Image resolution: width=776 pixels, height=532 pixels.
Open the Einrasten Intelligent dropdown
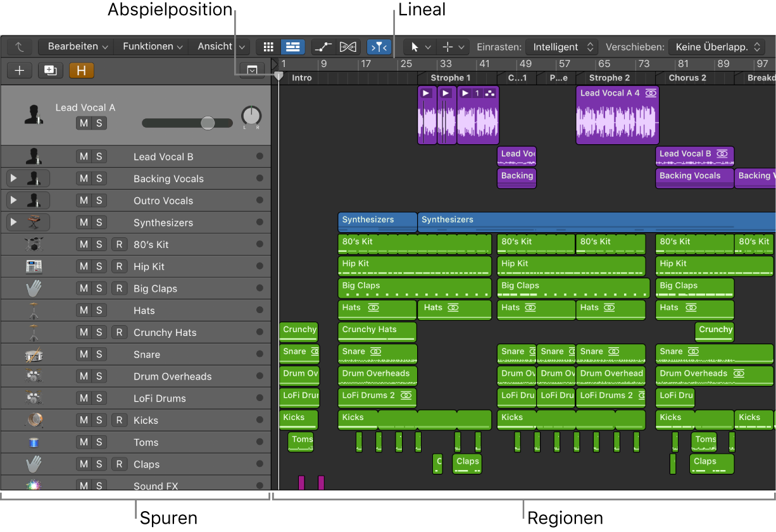[562, 47]
